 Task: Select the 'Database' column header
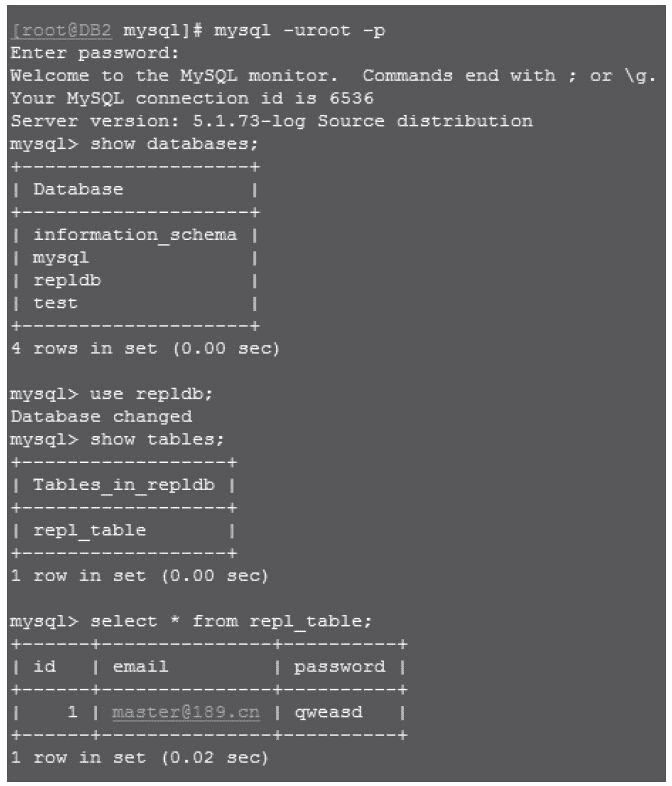pos(78,189)
